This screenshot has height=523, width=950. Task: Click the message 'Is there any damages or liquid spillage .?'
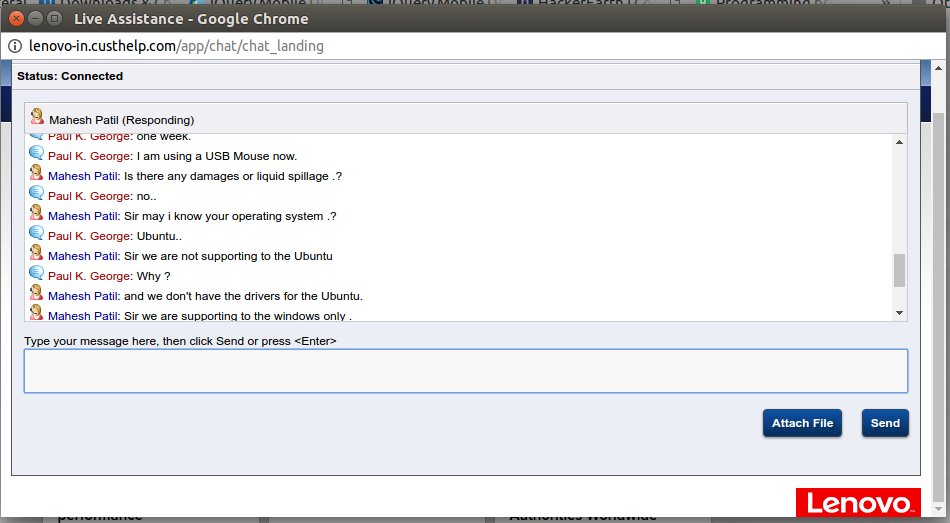coord(233,176)
